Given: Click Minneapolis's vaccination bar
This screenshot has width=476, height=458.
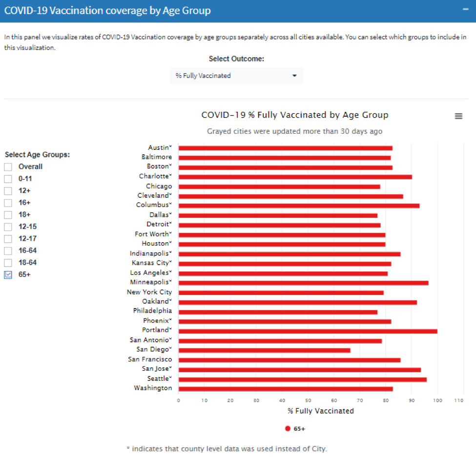Looking at the screenshot, I should tap(303, 282).
